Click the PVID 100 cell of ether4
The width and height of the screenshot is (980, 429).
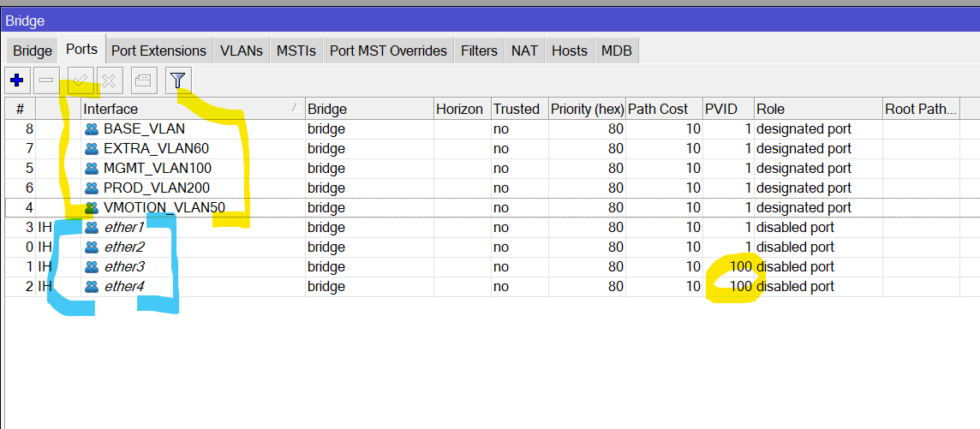pos(728,286)
